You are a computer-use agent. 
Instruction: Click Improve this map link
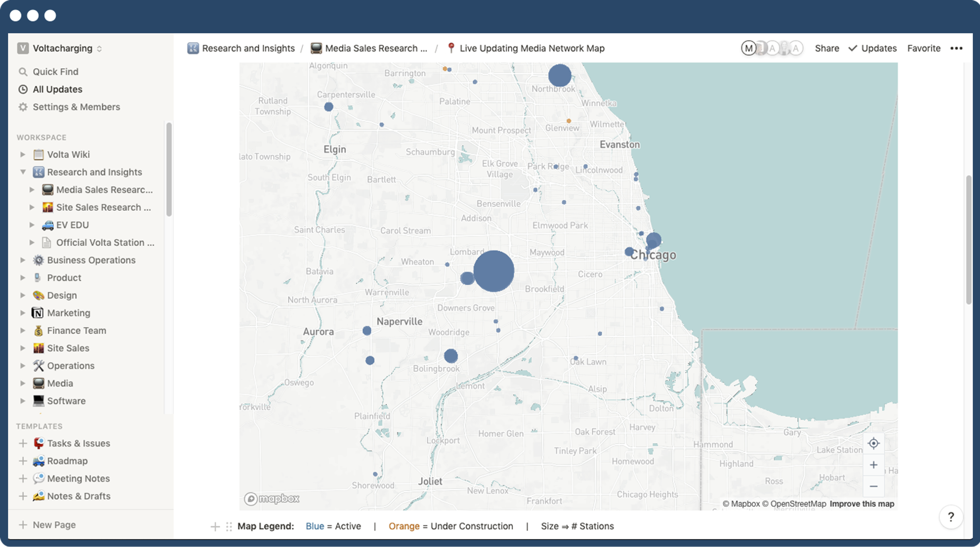862,504
